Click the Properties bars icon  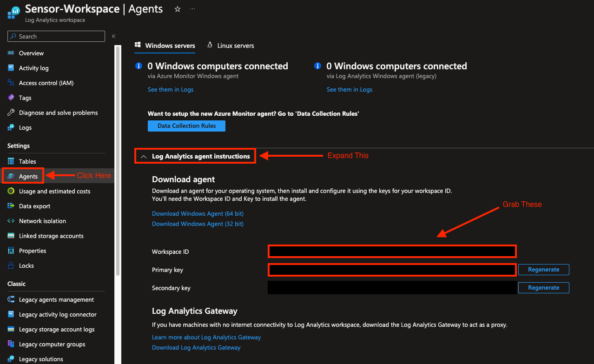(11, 251)
